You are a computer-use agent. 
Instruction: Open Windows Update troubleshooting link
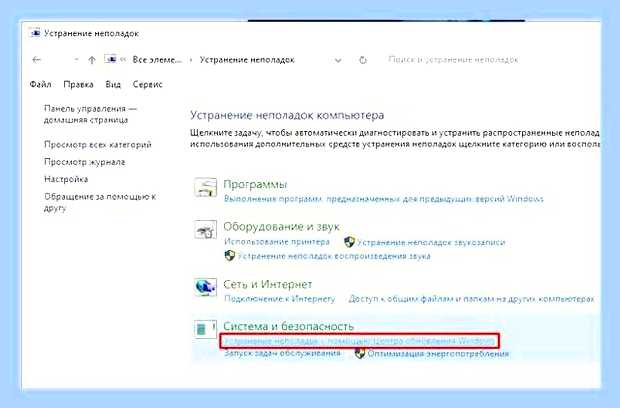[359, 341]
